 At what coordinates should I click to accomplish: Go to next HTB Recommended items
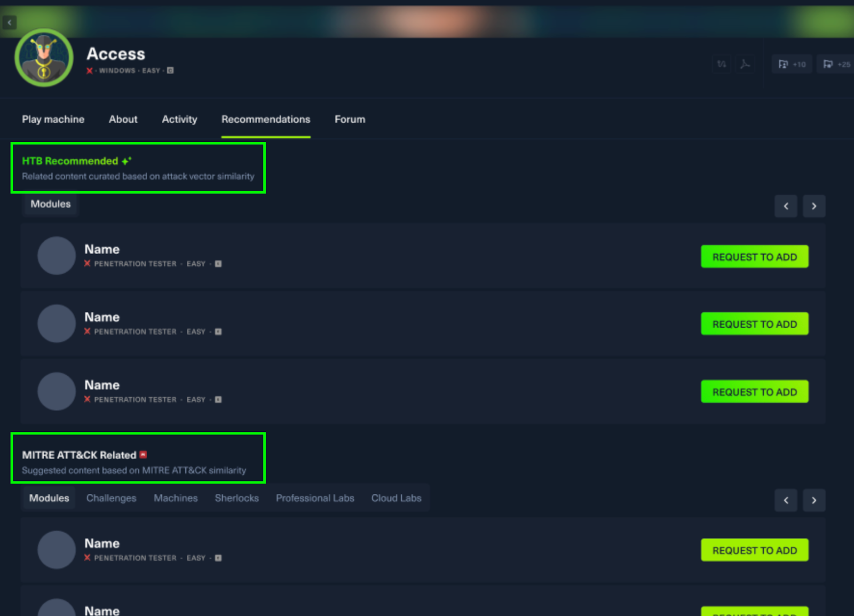814,206
